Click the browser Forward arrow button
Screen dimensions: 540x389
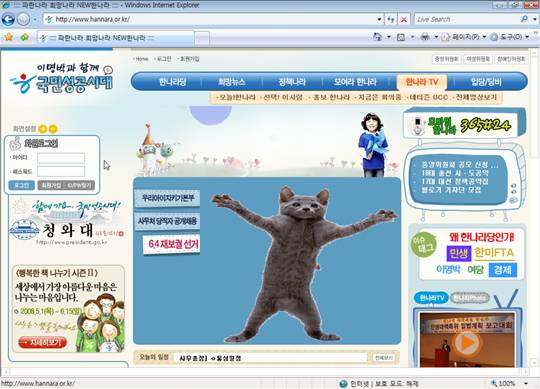[23, 19]
